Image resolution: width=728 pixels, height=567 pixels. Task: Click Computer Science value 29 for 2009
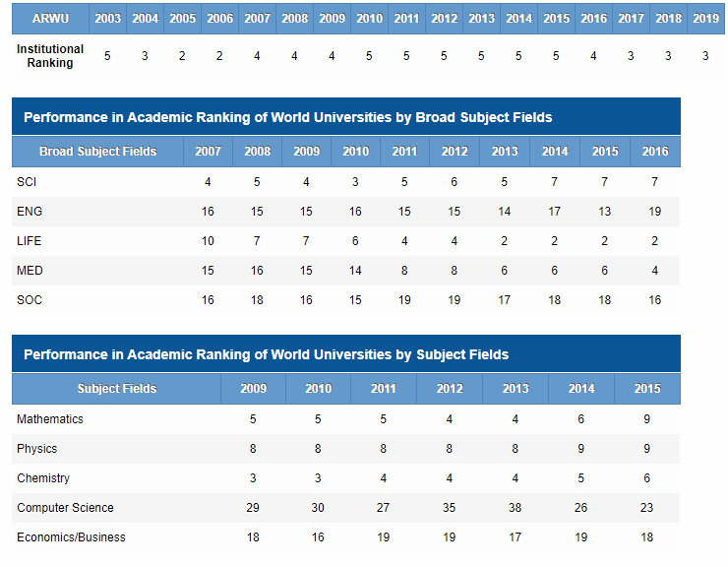253,508
